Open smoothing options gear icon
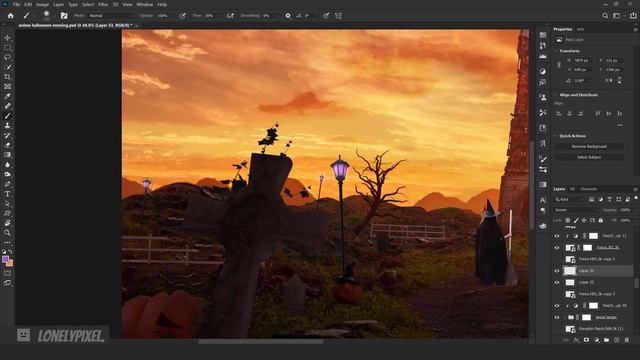The height and width of the screenshot is (360, 640). click(288, 16)
